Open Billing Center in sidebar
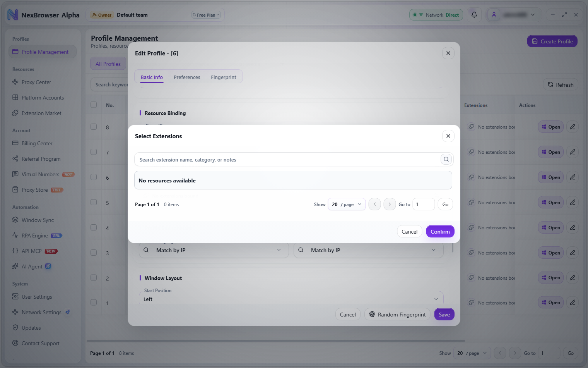Viewport: 588px width, 368px height. coord(37,143)
